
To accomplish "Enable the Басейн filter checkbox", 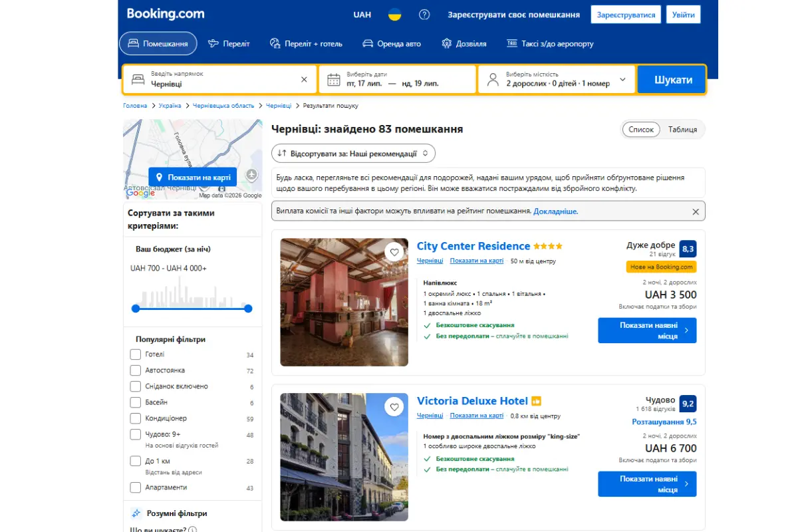I will [136, 402].
